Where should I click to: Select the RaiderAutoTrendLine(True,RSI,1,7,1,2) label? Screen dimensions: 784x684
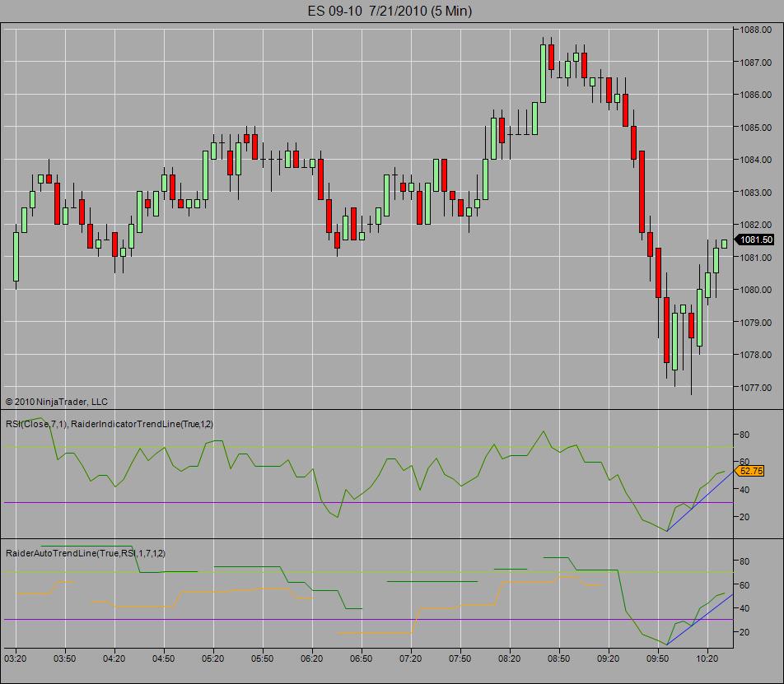point(86,553)
